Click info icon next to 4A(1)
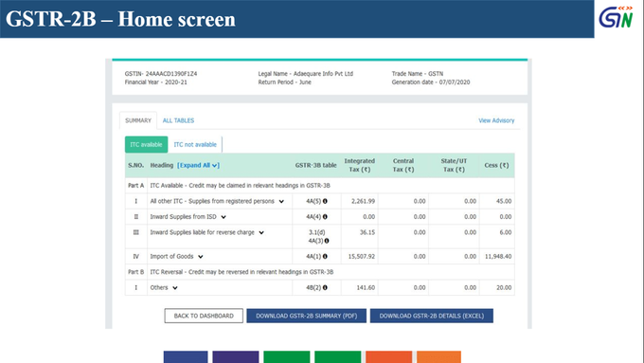 325,256
